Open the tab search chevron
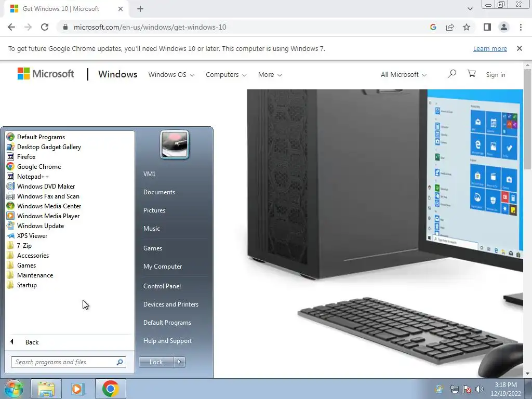 (x=470, y=9)
